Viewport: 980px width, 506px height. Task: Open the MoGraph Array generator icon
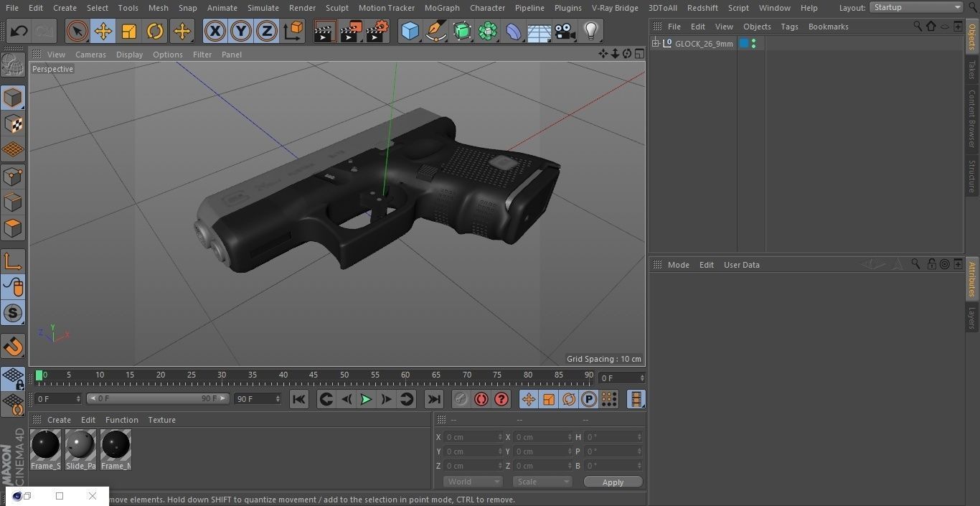point(488,32)
